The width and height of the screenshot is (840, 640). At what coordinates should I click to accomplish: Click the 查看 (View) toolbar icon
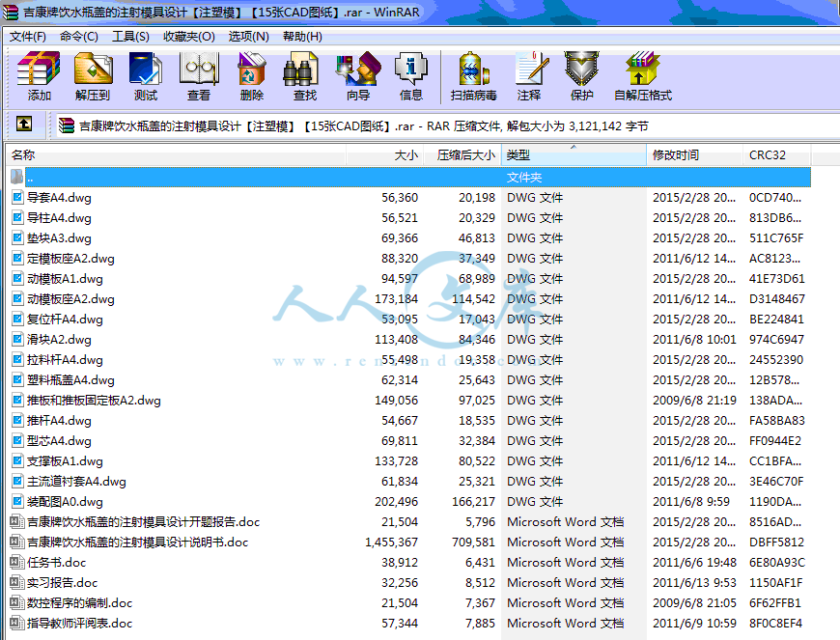click(199, 70)
